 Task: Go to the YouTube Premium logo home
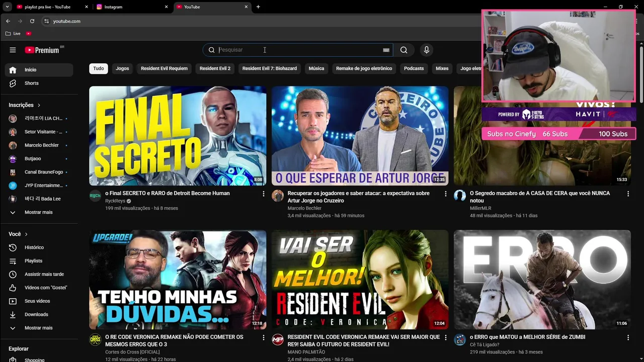42,50
